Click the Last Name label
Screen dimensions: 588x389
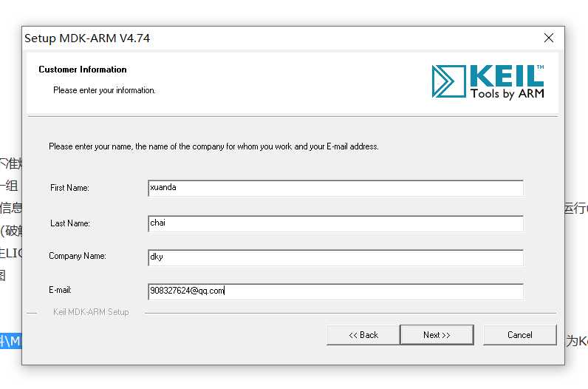[x=69, y=223]
